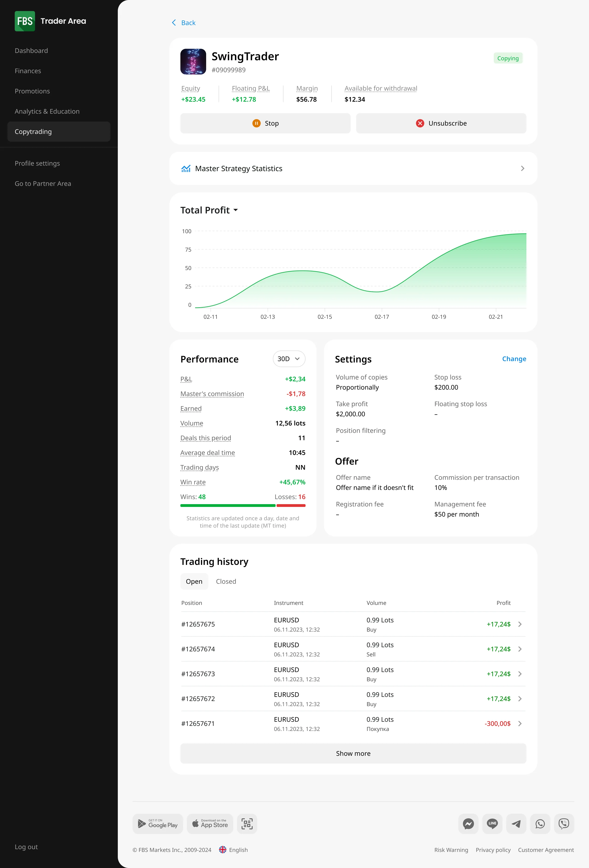
Task: Open Telegram contact icon
Action: [x=516, y=824]
